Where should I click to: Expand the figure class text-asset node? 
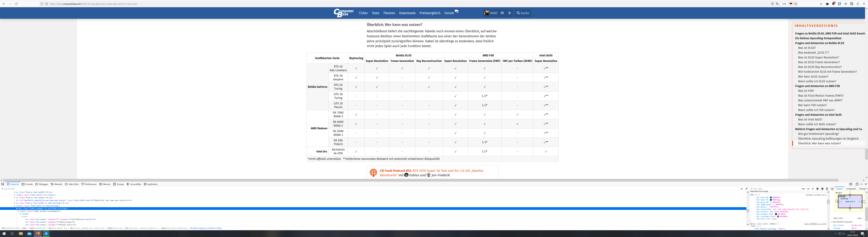[x=15, y=195]
